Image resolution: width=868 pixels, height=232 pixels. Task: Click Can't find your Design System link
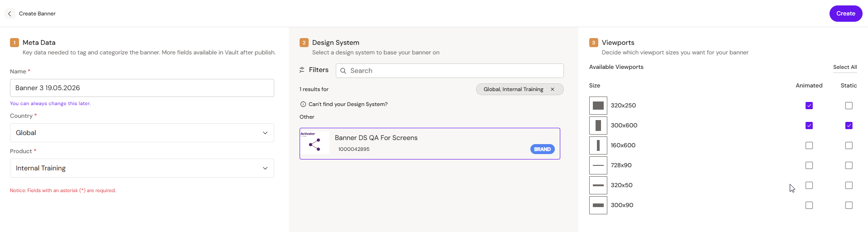pos(348,104)
